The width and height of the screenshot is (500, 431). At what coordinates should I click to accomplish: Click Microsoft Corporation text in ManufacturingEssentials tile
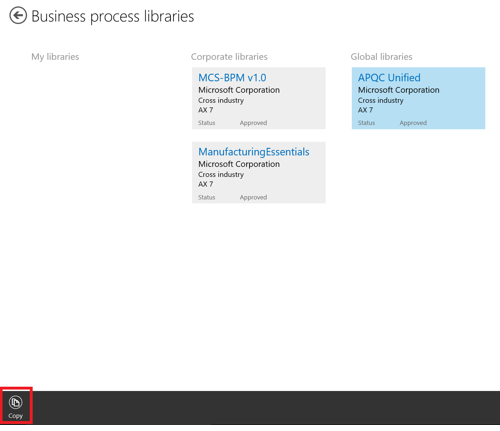[x=239, y=164]
